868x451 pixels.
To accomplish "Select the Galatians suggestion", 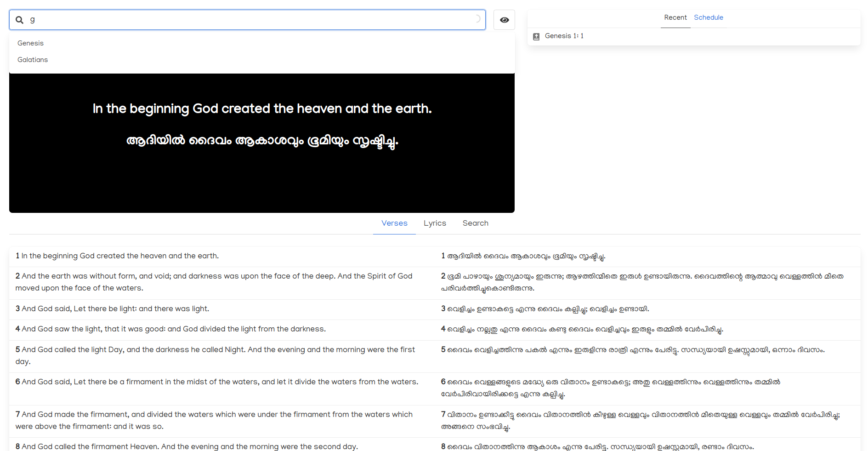I will tap(262, 60).
